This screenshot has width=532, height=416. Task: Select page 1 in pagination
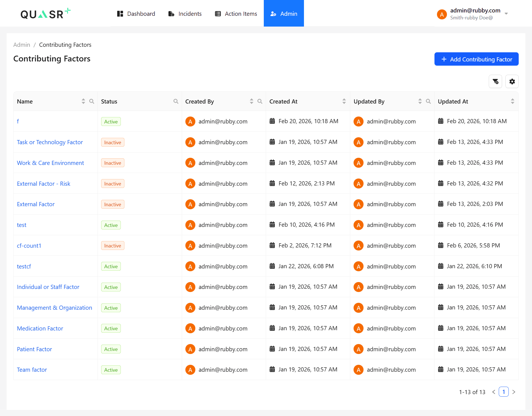point(504,392)
